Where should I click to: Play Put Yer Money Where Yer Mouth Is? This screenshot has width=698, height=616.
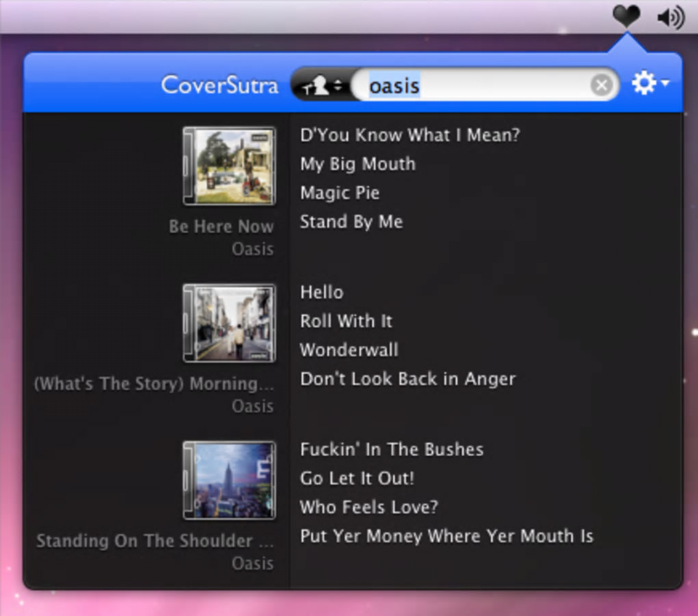tap(447, 536)
